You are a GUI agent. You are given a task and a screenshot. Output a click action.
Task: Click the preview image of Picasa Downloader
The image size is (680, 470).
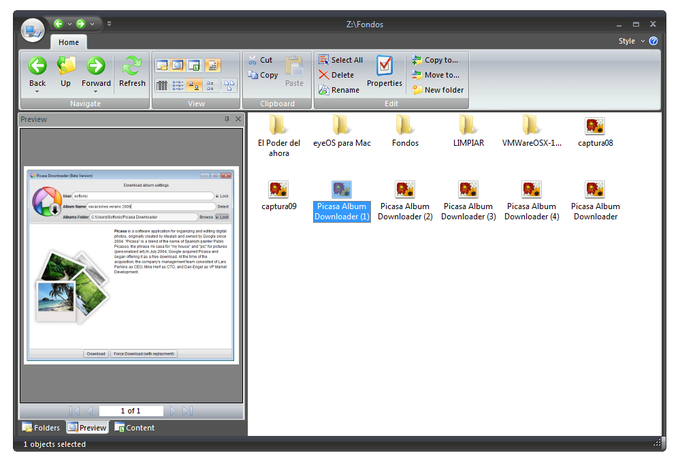[x=131, y=265]
